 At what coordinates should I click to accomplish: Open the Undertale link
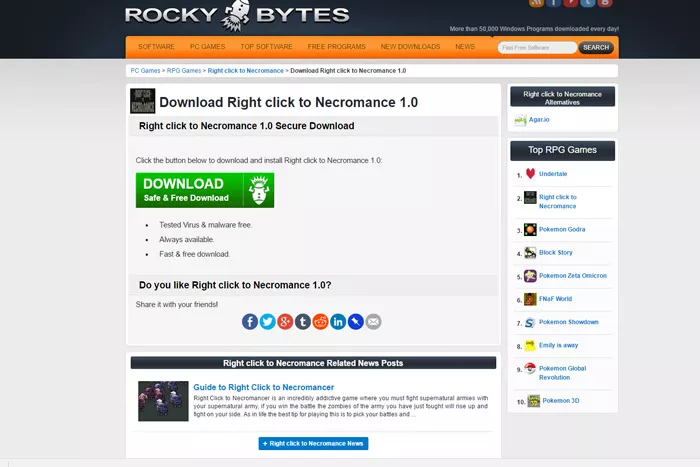(x=553, y=174)
